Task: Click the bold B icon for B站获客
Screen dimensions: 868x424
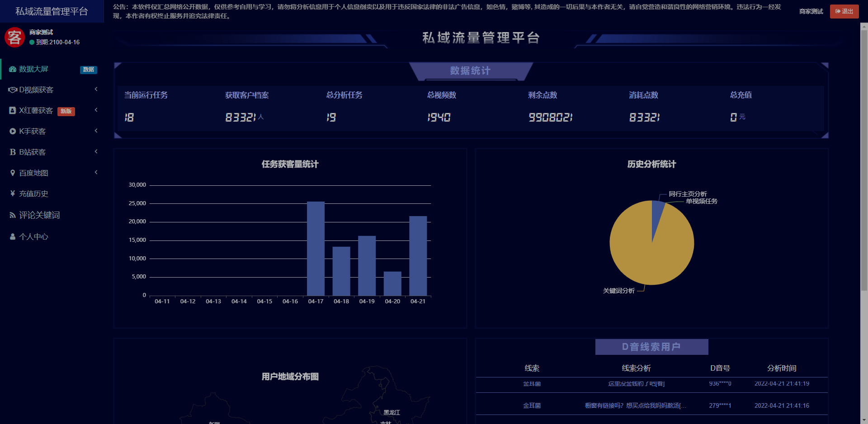Action: click(x=13, y=152)
